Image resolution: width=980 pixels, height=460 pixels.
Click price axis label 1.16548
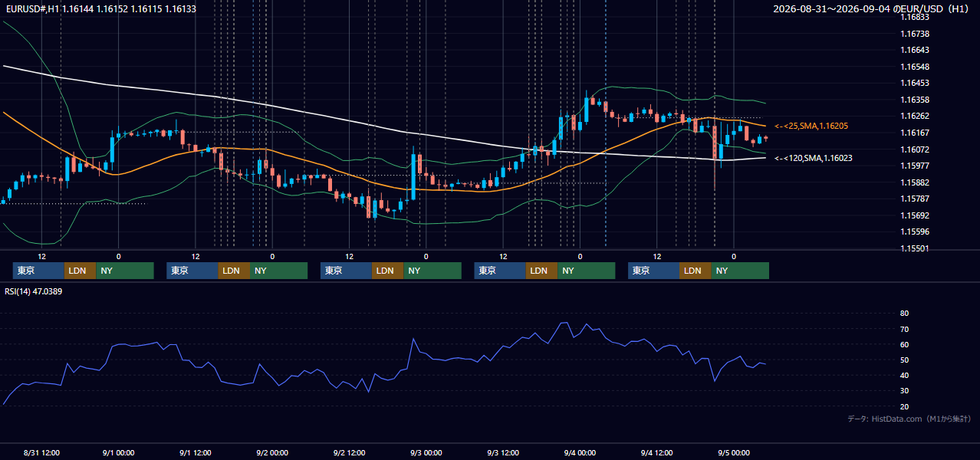coord(914,67)
